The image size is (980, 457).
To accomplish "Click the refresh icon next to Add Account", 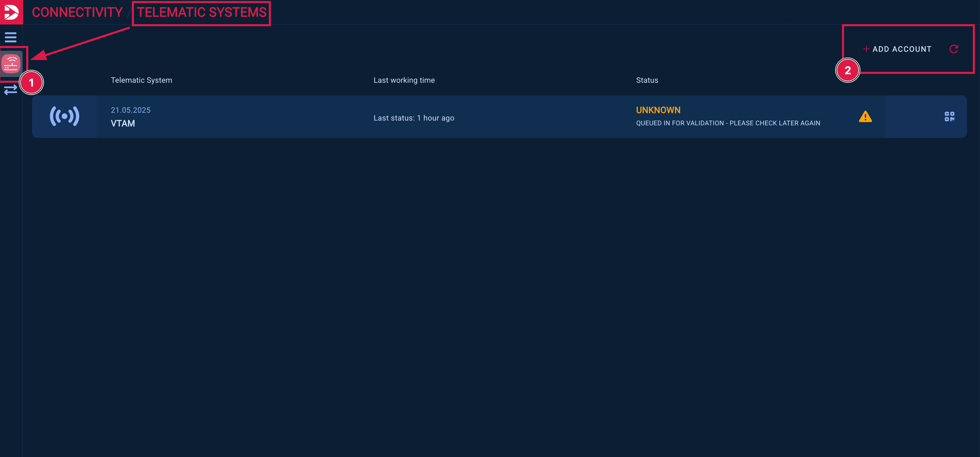I will coord(953,49).
